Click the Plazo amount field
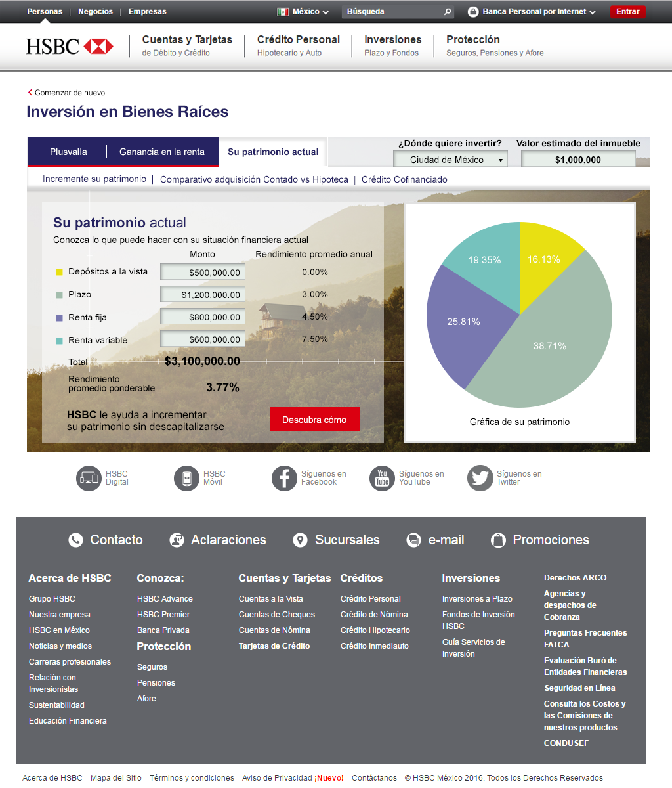The width and height of the screenshot is (672, 788). pos(203,295)
